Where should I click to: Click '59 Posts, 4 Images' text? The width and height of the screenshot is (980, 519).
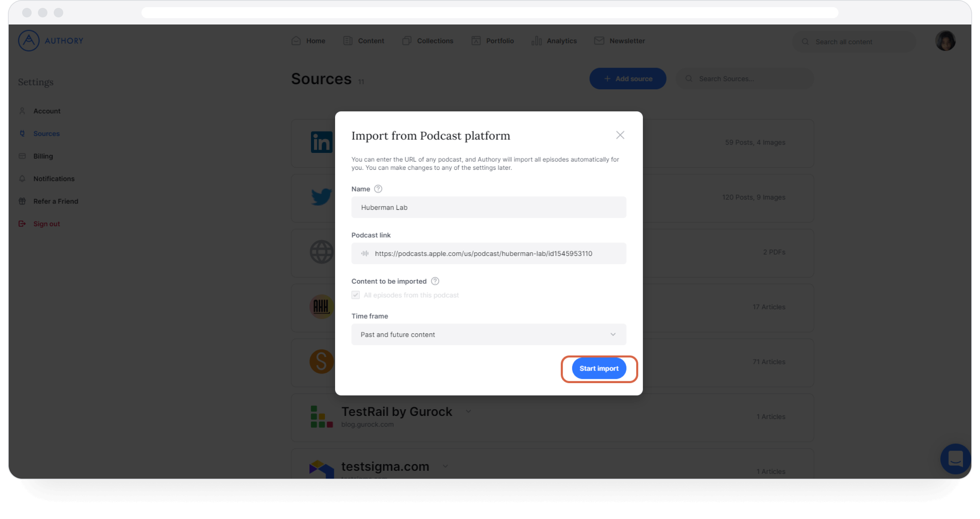pos(755,142)
